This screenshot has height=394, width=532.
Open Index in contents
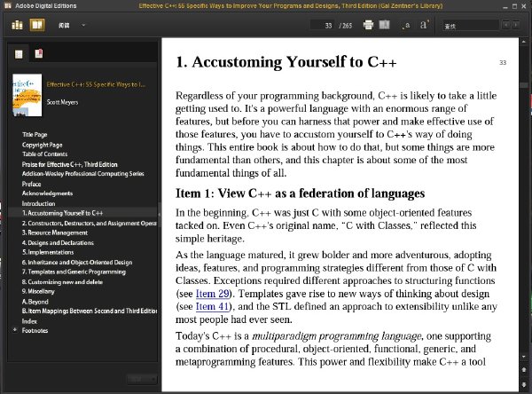point(29,321)
